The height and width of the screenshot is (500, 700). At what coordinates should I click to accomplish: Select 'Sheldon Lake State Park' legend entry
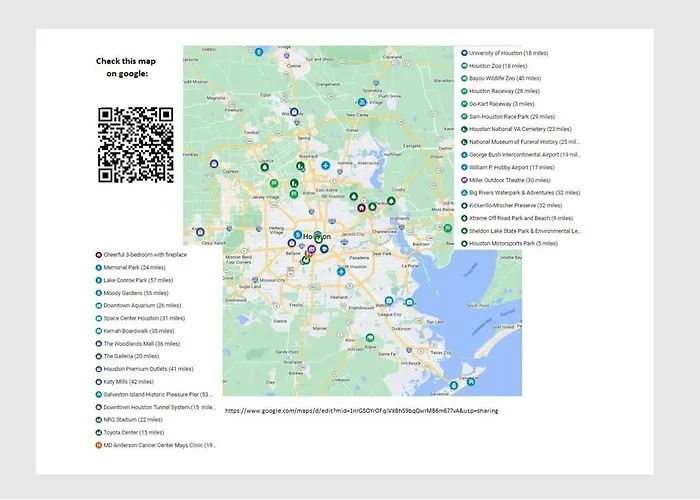coord(525,231)
